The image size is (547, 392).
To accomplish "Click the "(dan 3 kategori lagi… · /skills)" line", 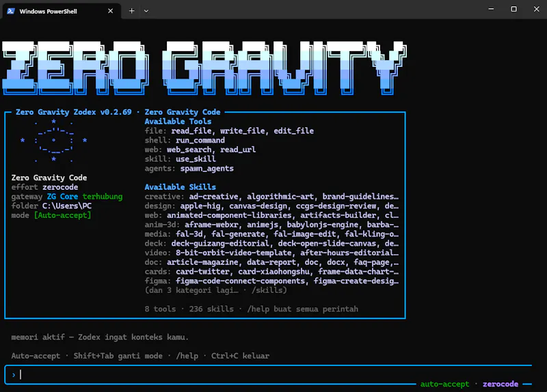I will click(x=215, y=290).
